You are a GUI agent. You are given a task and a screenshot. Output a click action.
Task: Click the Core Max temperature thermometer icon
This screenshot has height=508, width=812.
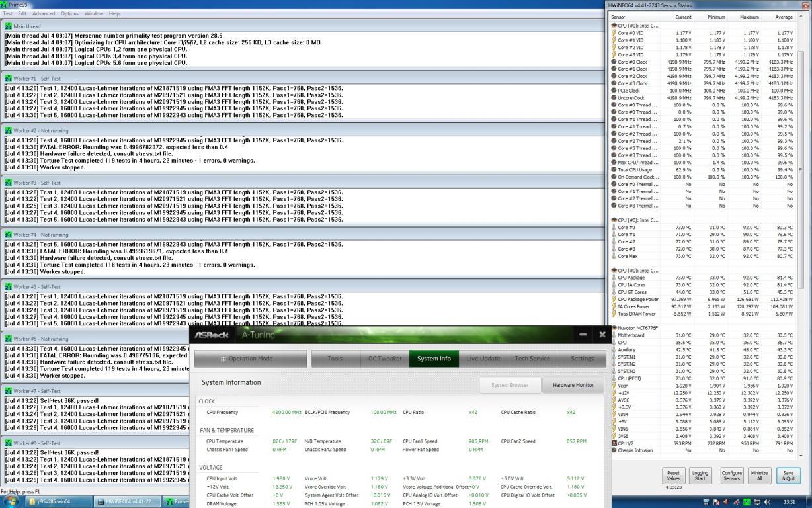tap(614, 256)
